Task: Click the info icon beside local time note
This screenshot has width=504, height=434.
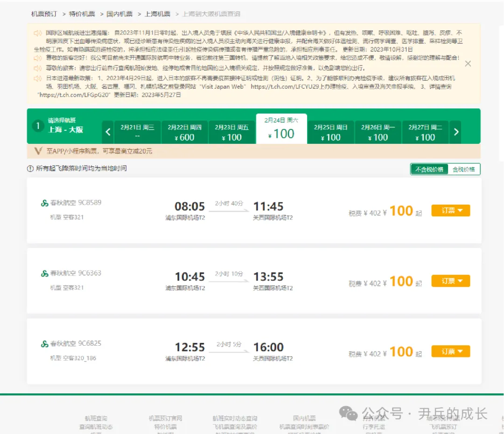Action: point(30,169)
